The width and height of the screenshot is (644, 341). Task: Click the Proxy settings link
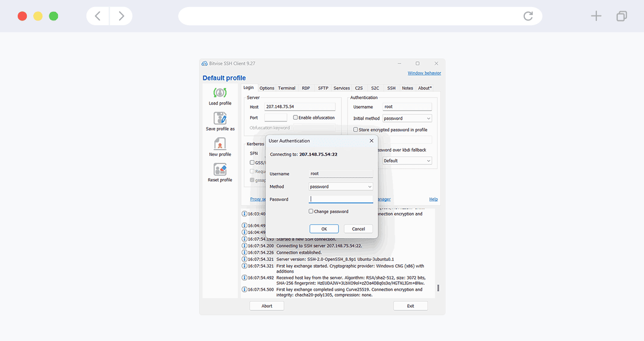(258, 199)
